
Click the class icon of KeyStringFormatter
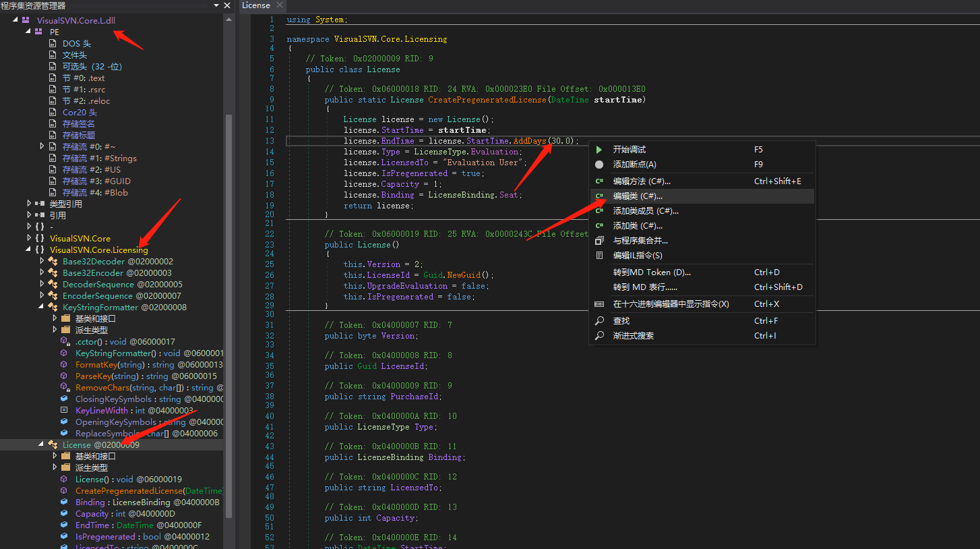(x=53, y=308)
